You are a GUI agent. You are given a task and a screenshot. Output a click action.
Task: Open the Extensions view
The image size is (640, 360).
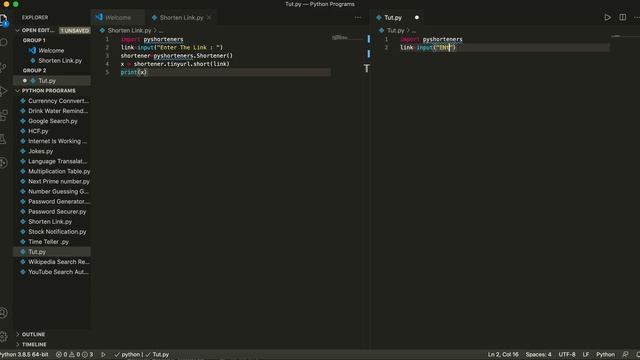[x=4, y=115]
